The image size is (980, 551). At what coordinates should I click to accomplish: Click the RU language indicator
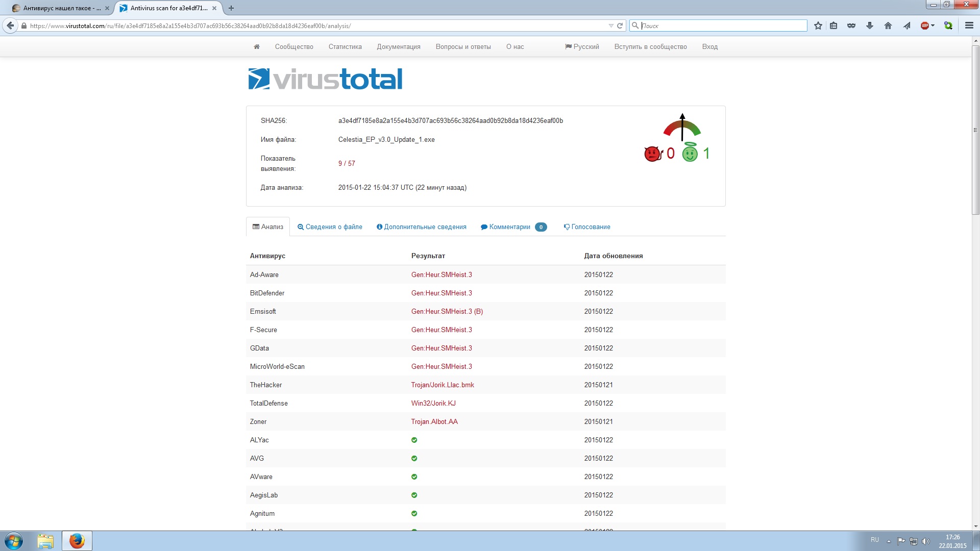[875, 540]
